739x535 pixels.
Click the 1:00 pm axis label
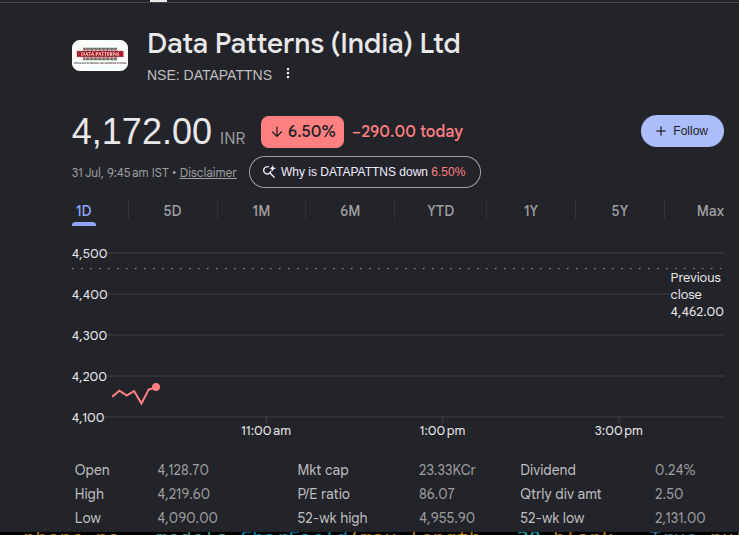point(442,431)
